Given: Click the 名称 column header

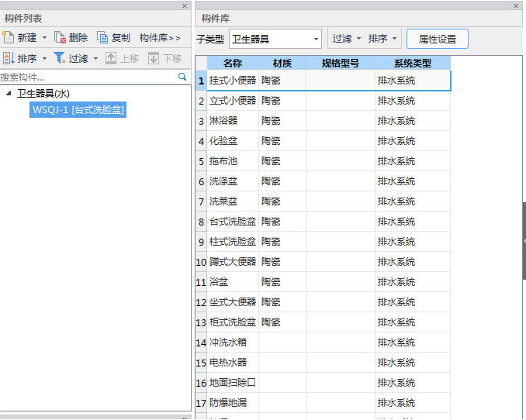Looking at the screenshot, I should (x=233, y=64).
